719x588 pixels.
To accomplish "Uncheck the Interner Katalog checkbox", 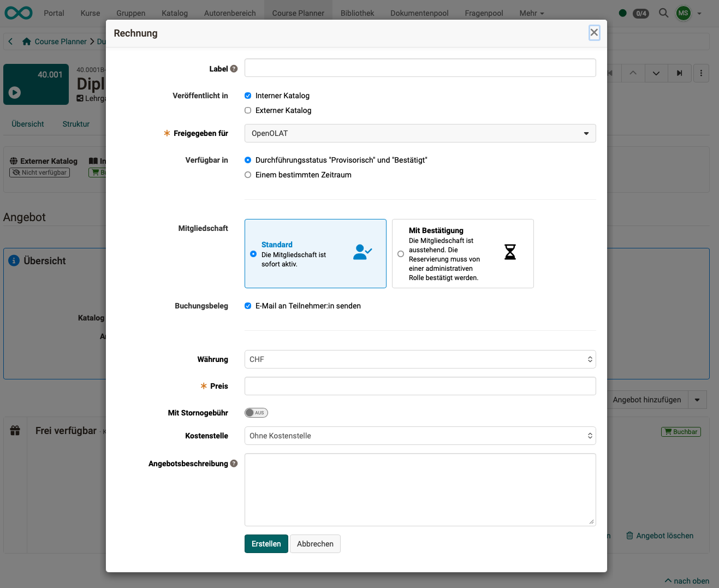I will [248, 95].
